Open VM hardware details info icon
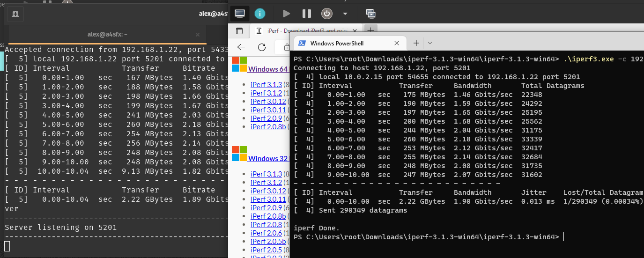The width and height of the screenshot is (644, 258). [260, 14]
